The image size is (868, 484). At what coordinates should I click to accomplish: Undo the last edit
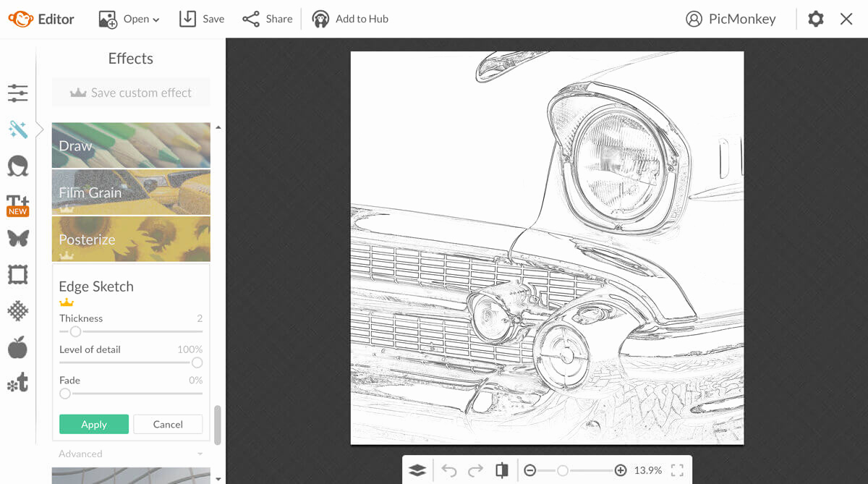[x=448, y=470]
